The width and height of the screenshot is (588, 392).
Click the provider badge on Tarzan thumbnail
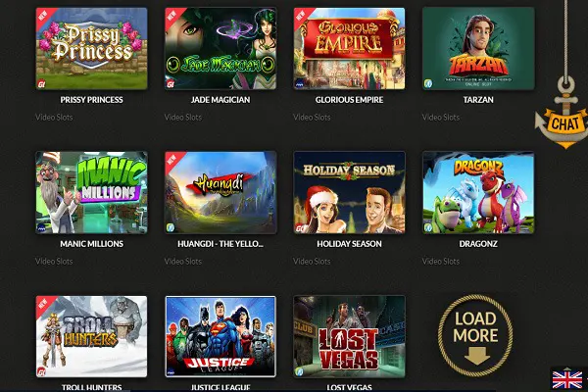[428, 83]
